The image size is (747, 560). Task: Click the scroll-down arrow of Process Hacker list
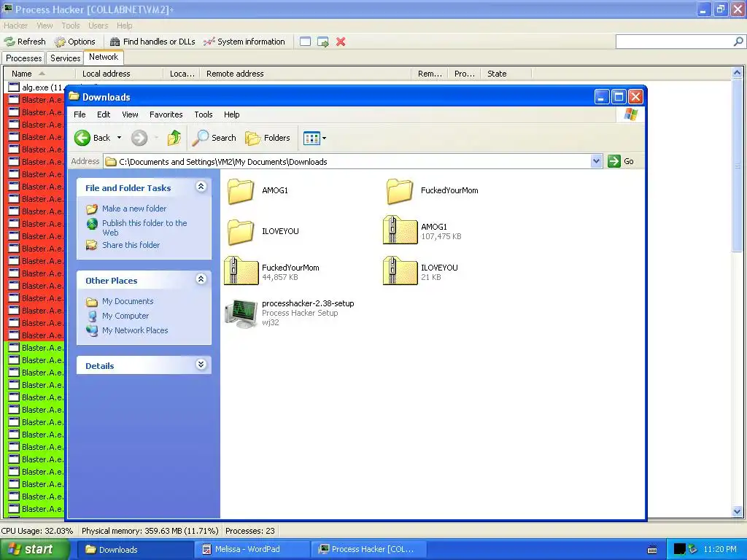737,512
